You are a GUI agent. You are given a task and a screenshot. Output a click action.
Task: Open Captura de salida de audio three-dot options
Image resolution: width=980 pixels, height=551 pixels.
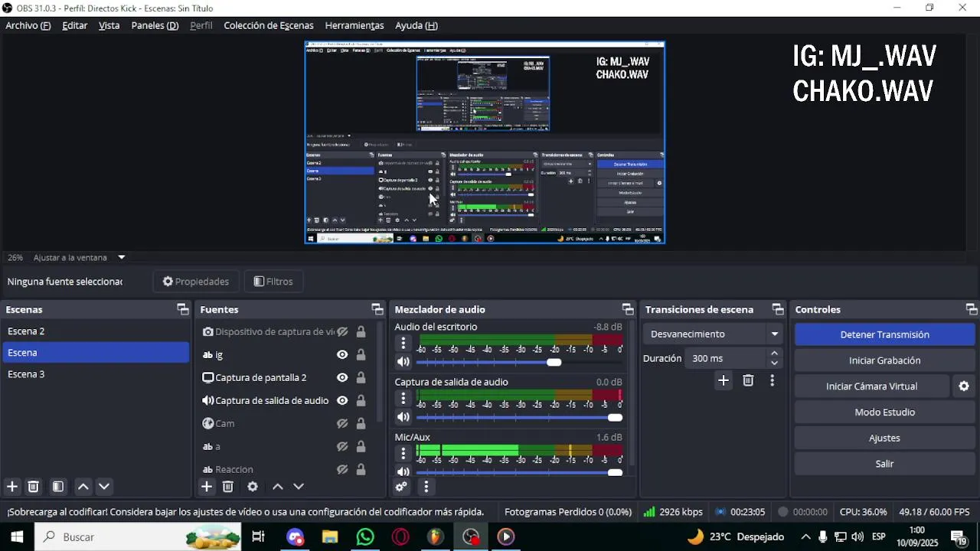(x=403, y=398)
